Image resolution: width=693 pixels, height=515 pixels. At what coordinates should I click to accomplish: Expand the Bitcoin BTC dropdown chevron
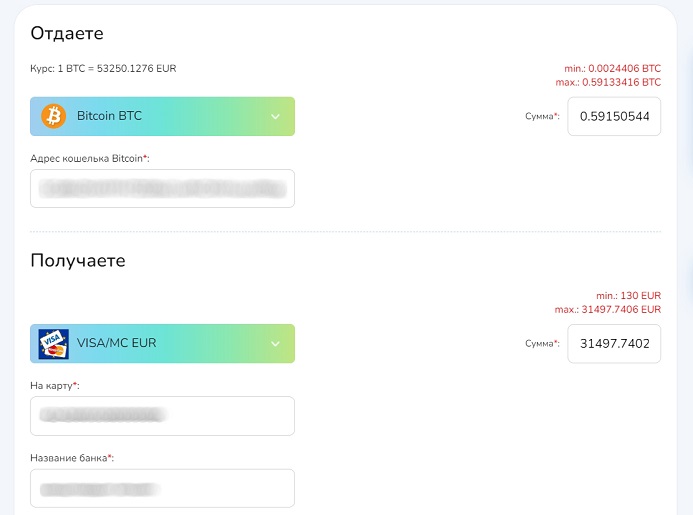275,117
